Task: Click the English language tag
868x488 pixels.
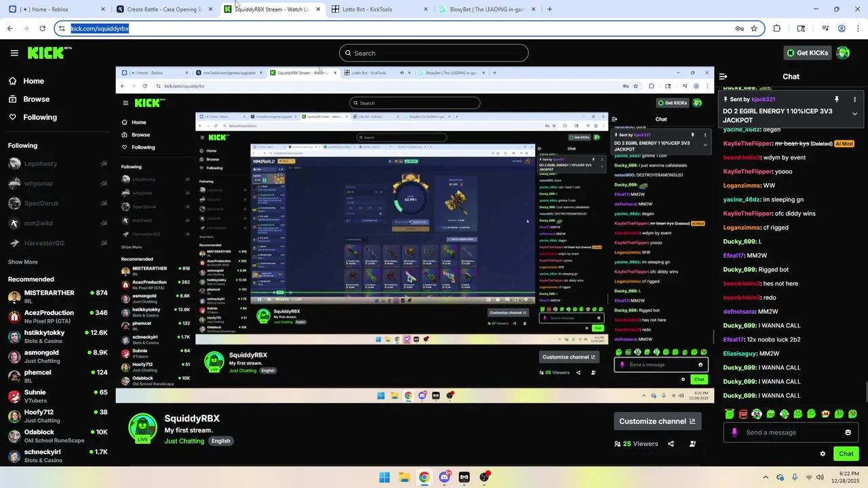Action: click(220, 441)
